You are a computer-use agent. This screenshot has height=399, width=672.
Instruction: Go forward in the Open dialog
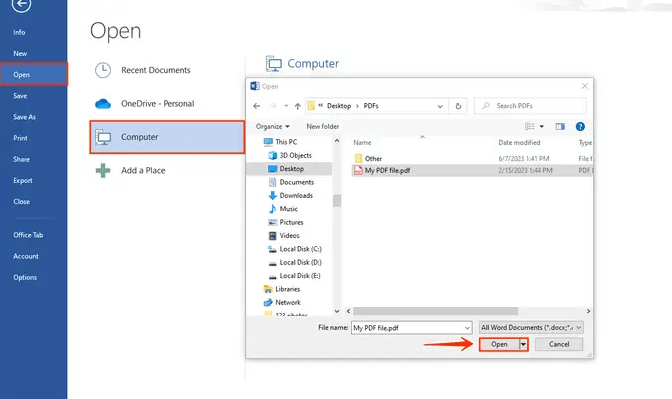pos(273,106)
